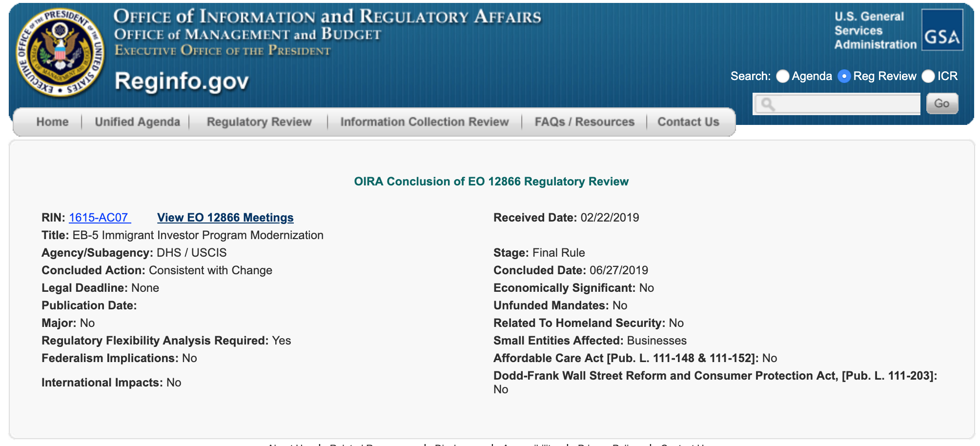This screenshot has width=980, height=446.
Task: Click the GSA logo badge
Action: [x=942, y=30]
